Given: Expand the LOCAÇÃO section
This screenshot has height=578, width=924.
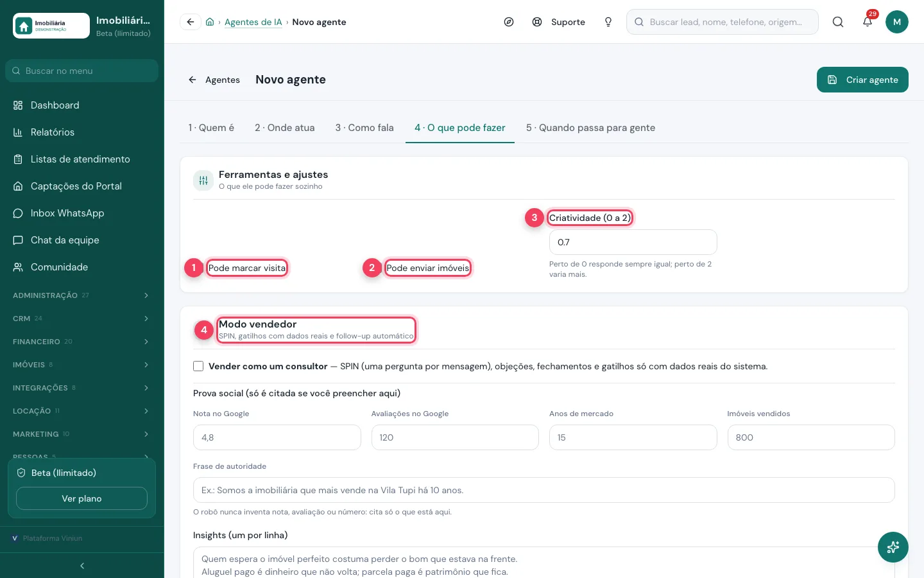Looking at the screenshot, I should (81, 411).
